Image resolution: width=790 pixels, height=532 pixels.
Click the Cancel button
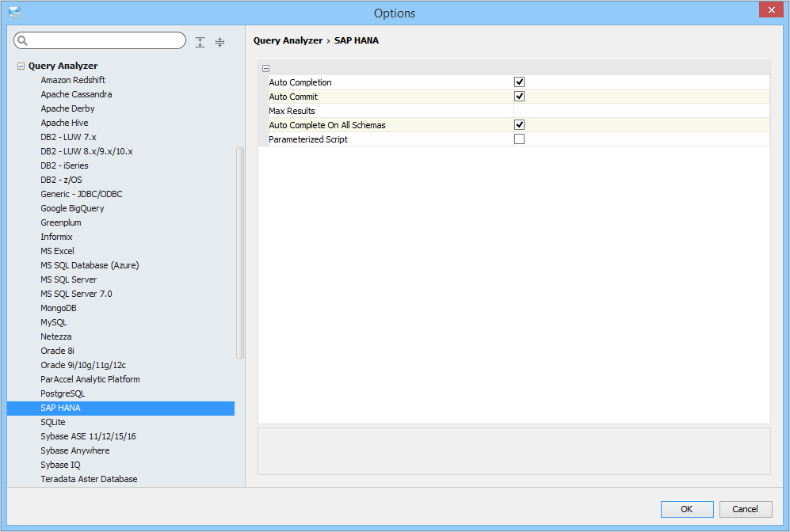click(745, 509)
